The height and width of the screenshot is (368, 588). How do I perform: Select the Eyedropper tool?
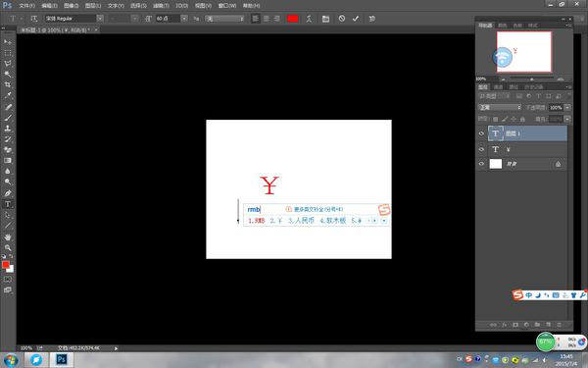[x=8, y=95]
